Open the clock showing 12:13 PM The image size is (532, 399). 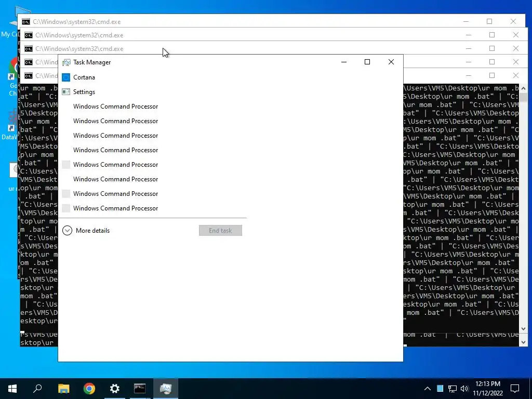pyautogui.click(x=488, y=389)
